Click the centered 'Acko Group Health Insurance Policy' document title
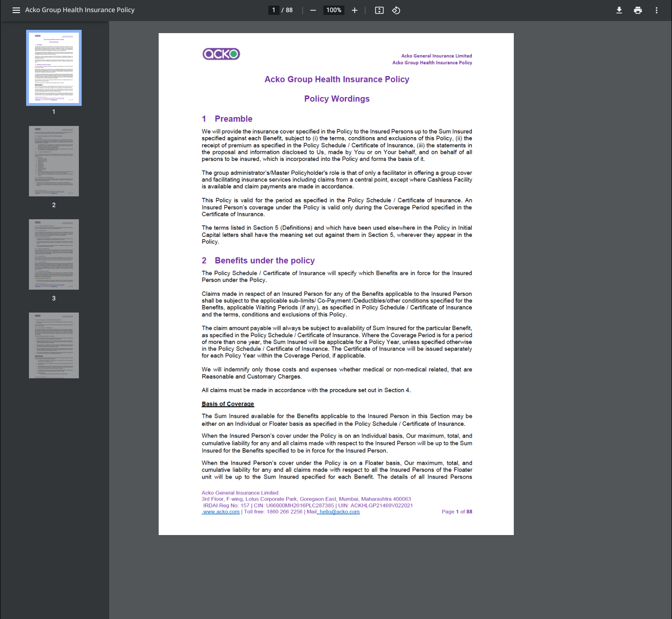672x619 pixels. point(337,79)
